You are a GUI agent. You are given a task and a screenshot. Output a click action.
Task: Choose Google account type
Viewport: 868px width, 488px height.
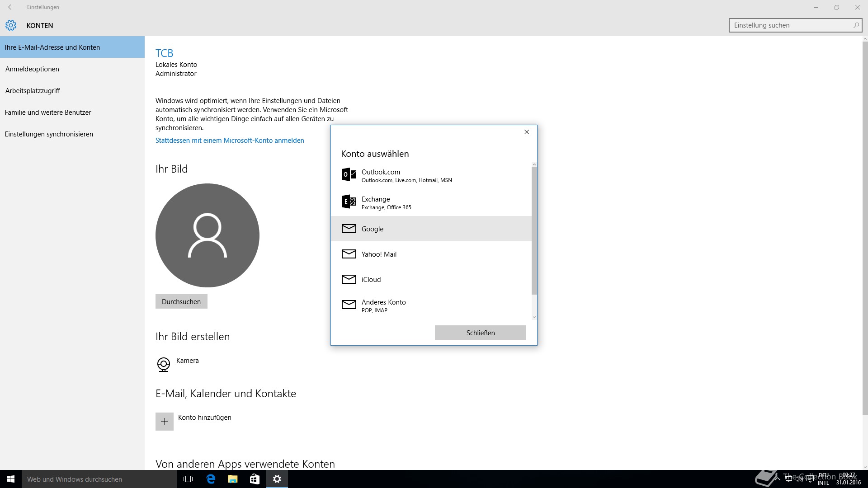(x=431, y=229)
